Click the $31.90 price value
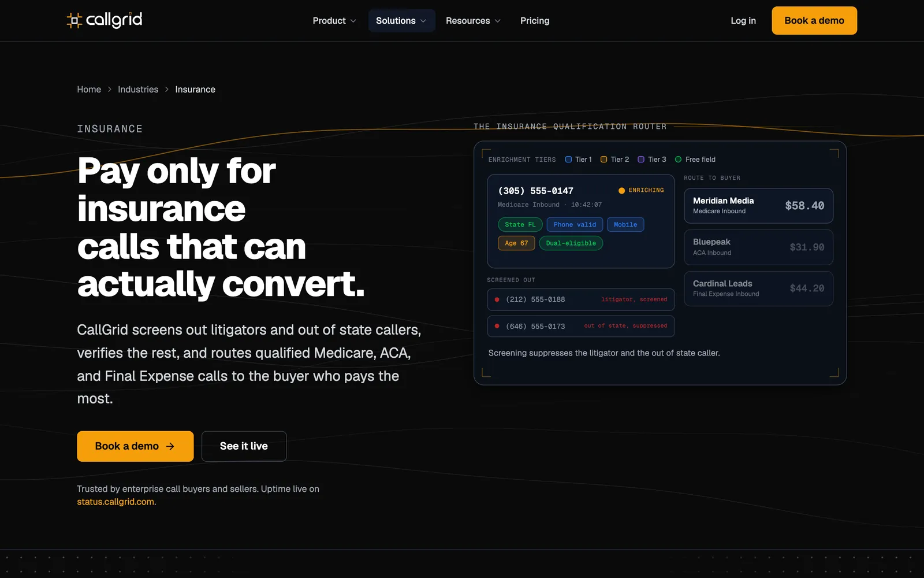Screen dimensions: 924x578 [807, 247]
